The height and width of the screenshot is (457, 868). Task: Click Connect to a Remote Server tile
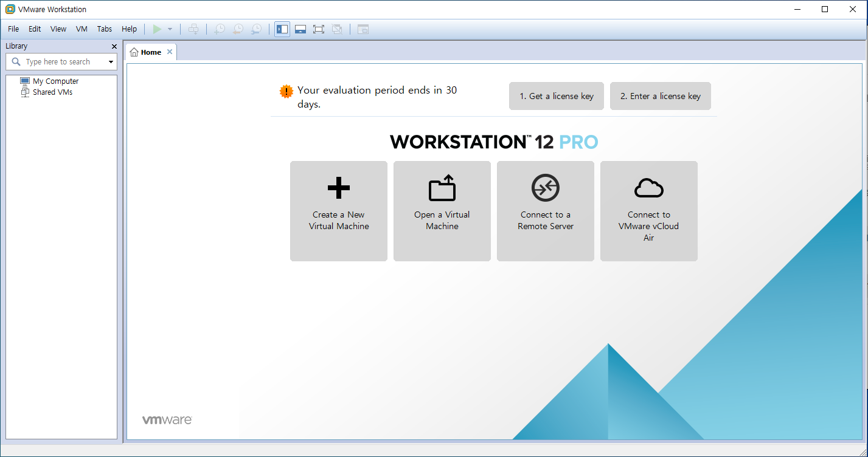pyautogui.click(x=546, y=211)
